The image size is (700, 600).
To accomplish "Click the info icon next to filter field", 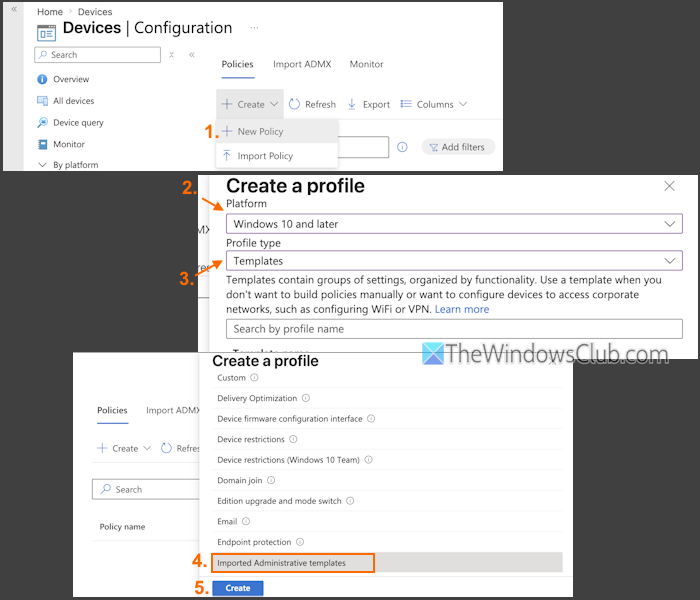I will (402, 147).
